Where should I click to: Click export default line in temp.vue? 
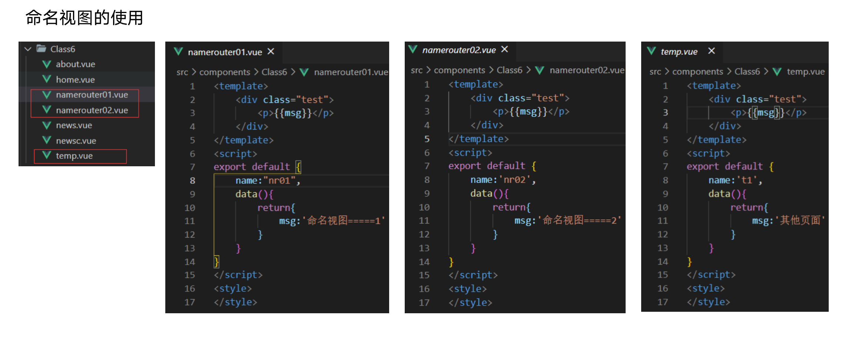pyautogui.click(x=730, y=167)
